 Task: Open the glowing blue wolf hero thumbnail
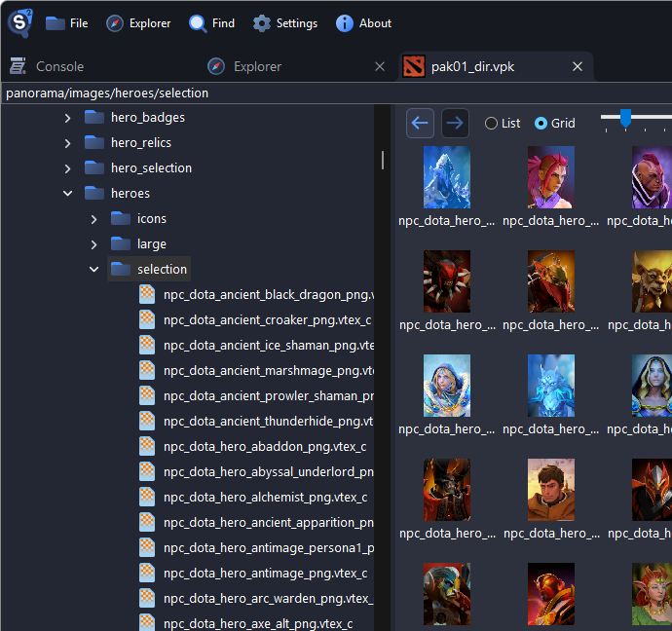tap(550, 385)
